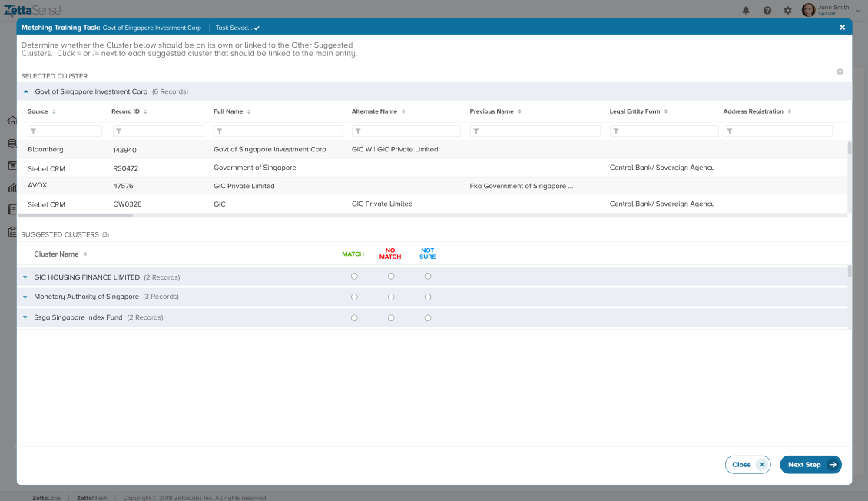Click the Legal Entity Form column header
Viewport: 868px width, 501px height.
(x=634, y=111)
